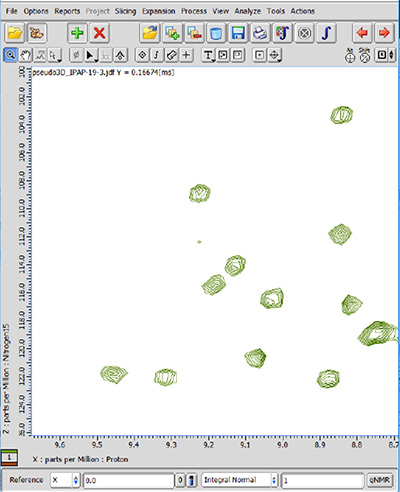Click the integral value field showing 1
400x492 pixels.
[322, 480]
